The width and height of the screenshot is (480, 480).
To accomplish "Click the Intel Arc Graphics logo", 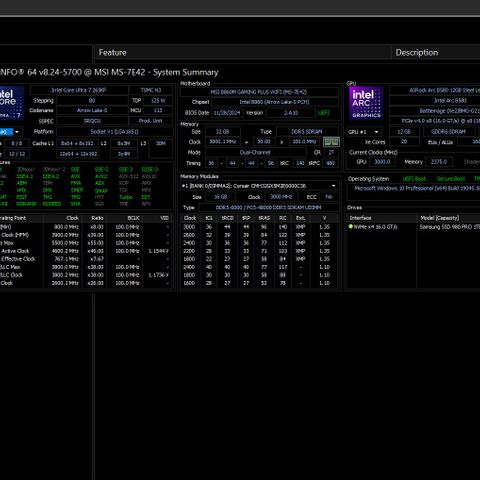I will pyautogui.click(x=366, y=103).
